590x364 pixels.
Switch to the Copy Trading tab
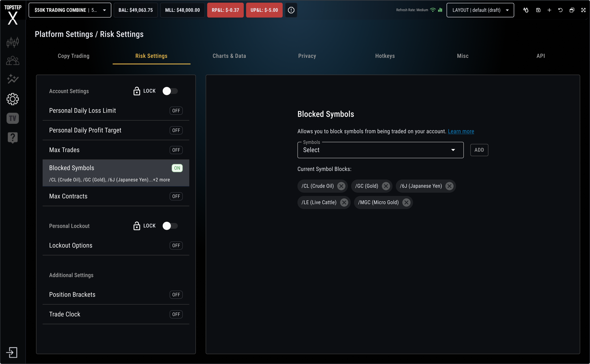[74, 56]
